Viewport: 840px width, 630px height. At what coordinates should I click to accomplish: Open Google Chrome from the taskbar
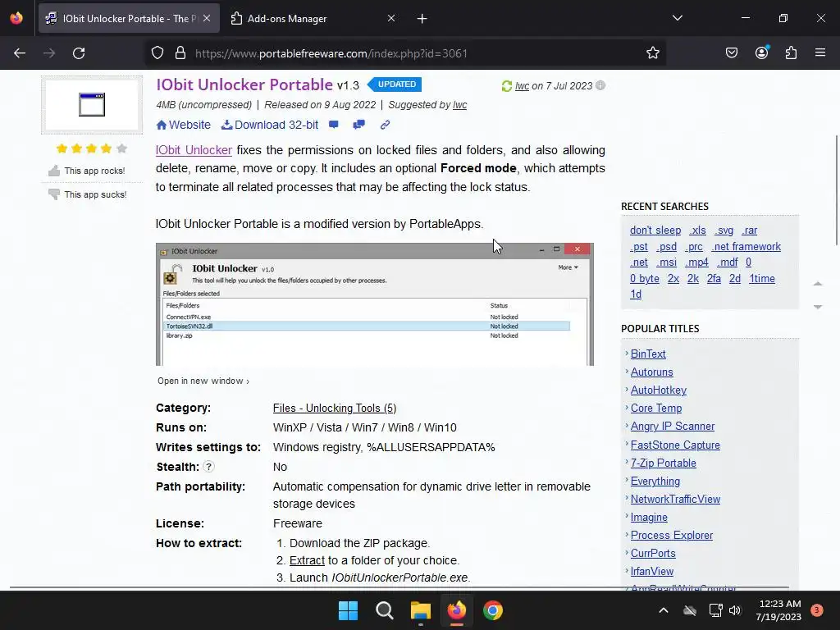pos(493,610)
